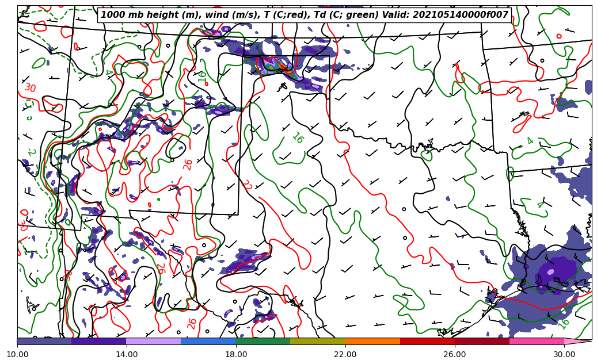Select the indigo colorbar segment before 14.00
Image resolution: width=597 pixels, height=364 pixels.
pyautogui.click(x=99, y=341)
